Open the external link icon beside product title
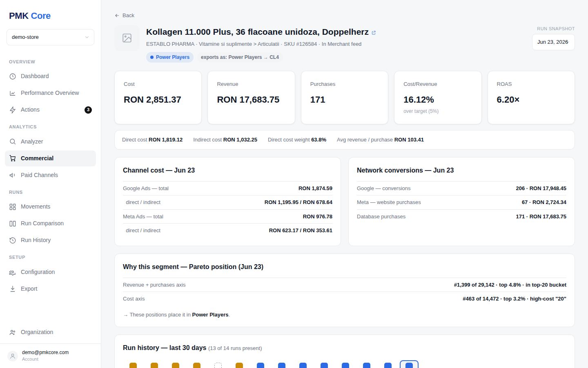This screenshot has width=588, height=368. [374, 33]
